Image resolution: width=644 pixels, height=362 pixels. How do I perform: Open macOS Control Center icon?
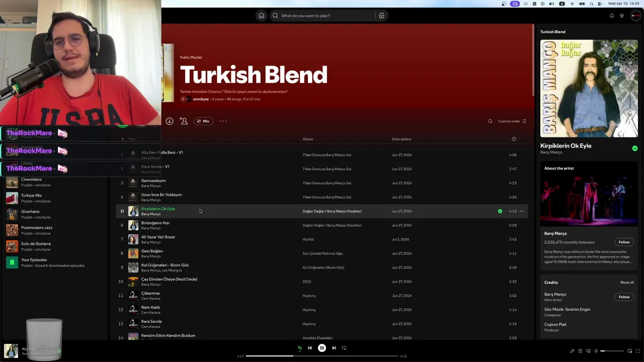[x=600, y=4]
